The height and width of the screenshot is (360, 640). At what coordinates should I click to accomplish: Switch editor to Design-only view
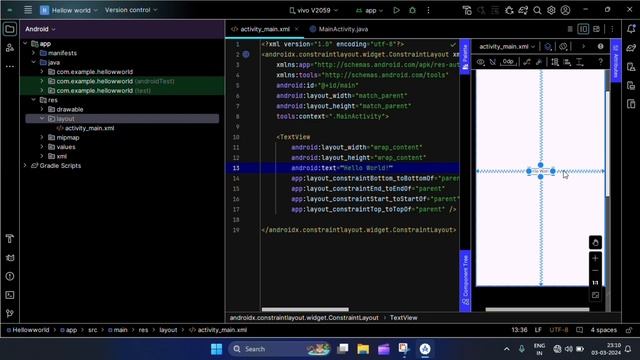pos(596,29)
